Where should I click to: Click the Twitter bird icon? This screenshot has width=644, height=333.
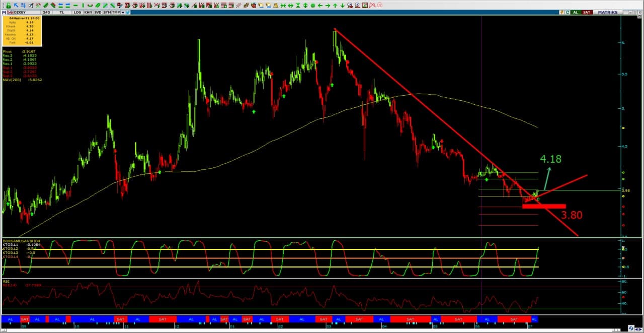(128, 12)
